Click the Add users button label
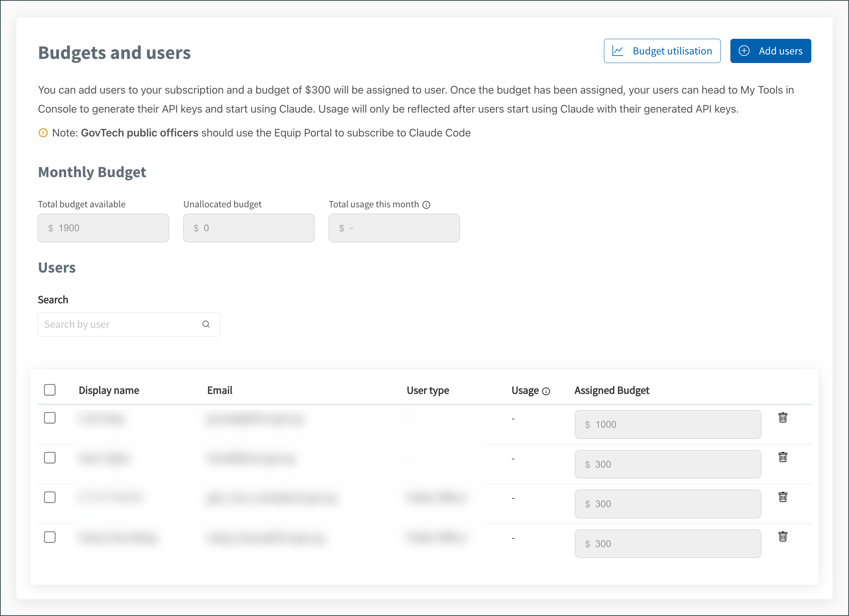The image size is (849, 616). click(x=780, y=51)
